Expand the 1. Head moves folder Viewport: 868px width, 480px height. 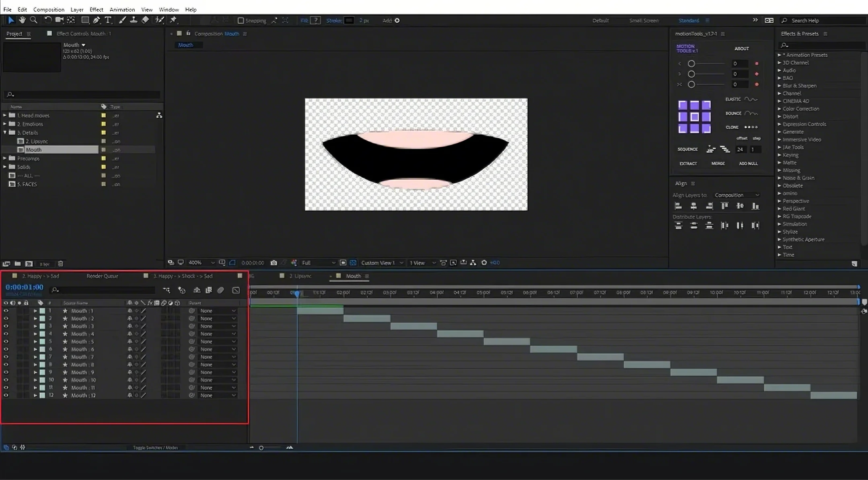pos(5,115)
